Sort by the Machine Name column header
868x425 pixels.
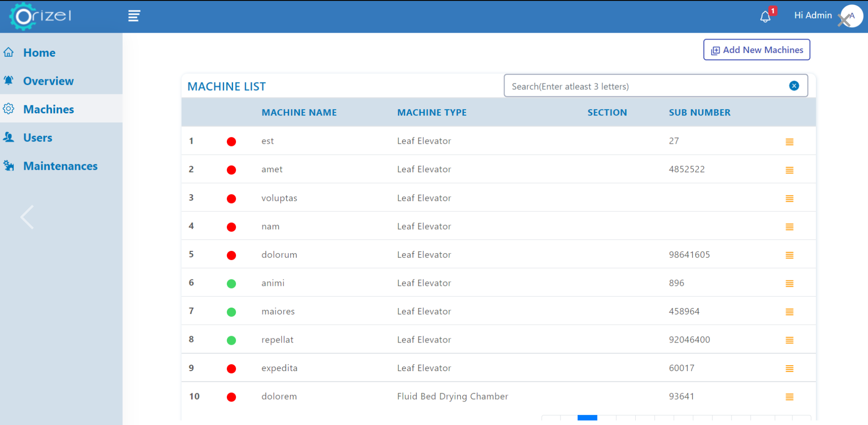[x=299, y=112]
